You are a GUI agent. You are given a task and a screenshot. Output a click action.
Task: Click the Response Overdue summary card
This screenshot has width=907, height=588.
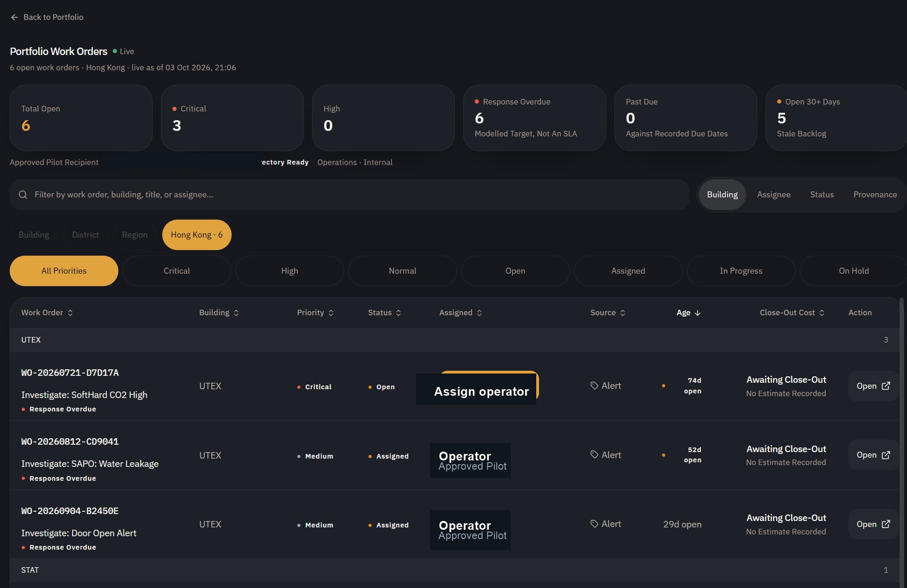coord(534,118)
